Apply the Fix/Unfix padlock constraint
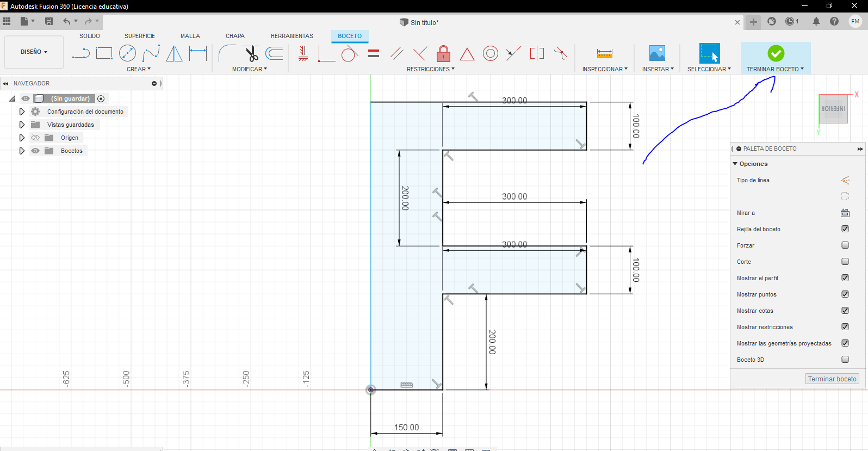868x451 pixels. (x=443, y=53)
